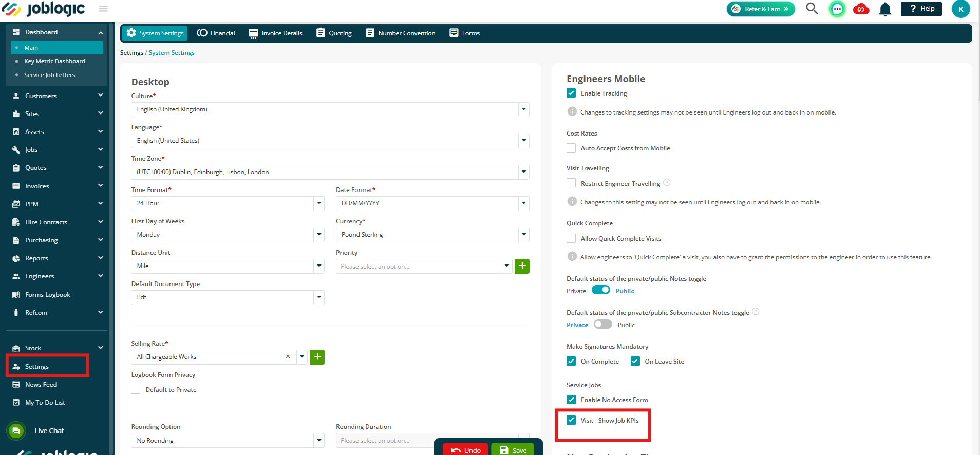Click the Sites sidebar icon
980x455 pixels.
16,114
